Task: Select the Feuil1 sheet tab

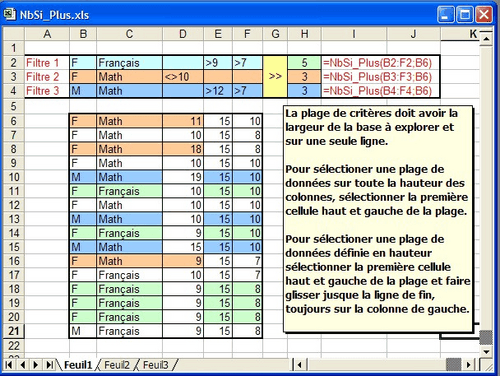Action: pos(78,365)
